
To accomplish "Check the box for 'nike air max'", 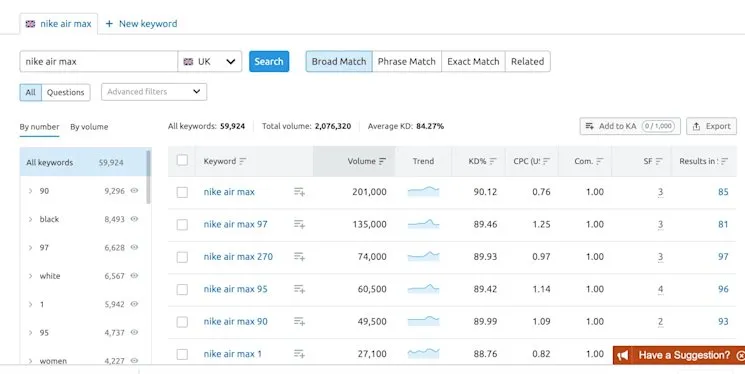I will 182,192.
